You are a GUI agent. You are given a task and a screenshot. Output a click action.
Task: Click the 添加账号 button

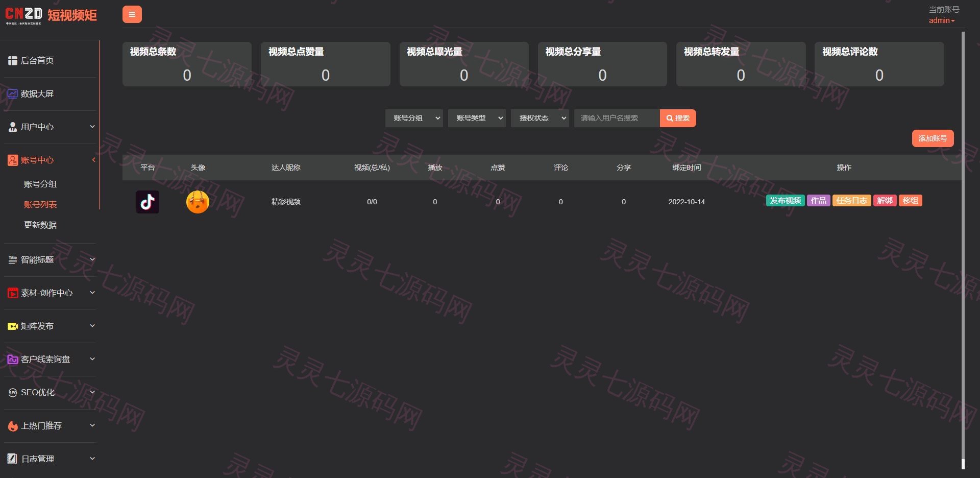tap(933, 138)
